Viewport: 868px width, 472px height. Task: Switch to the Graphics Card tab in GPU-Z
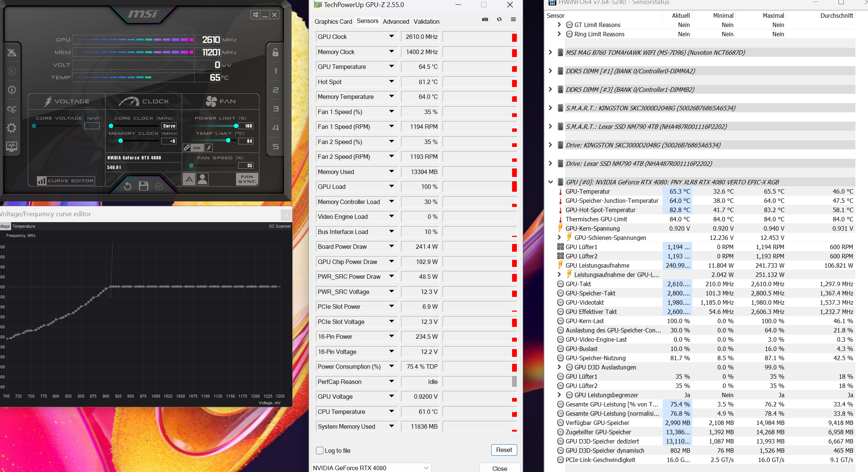click(x=333, y=21)
